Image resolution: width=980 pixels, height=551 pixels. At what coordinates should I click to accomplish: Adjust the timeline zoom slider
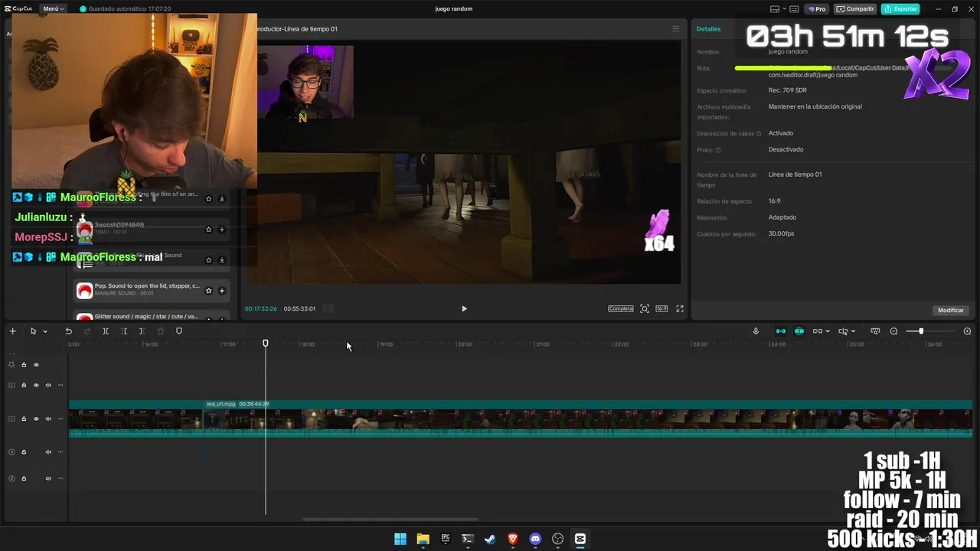921,331
